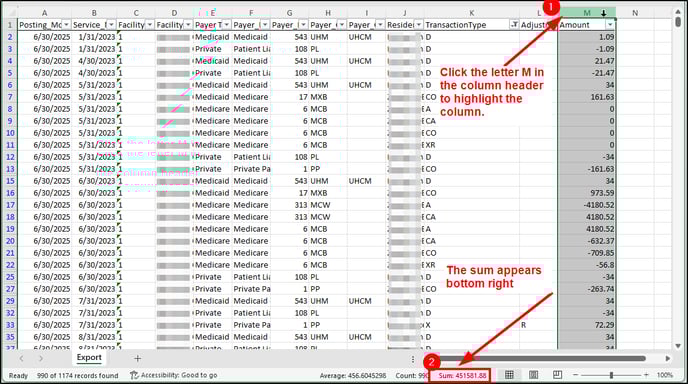Viewport: 688px width, 384px height.
Task: Select the Export sheet tab
Action: pyautogui.click(x=89, y=358)
